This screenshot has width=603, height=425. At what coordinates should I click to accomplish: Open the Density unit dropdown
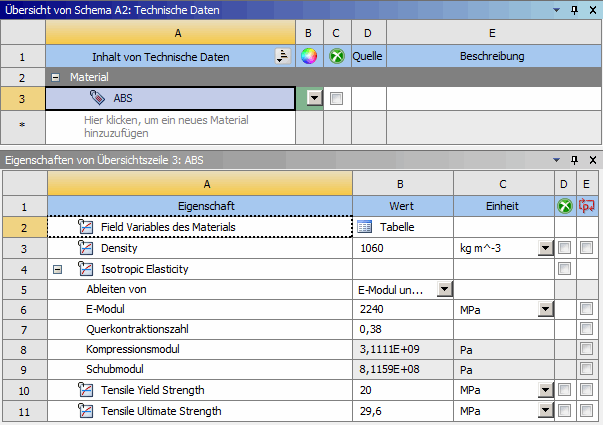click(x=545, y=248)
